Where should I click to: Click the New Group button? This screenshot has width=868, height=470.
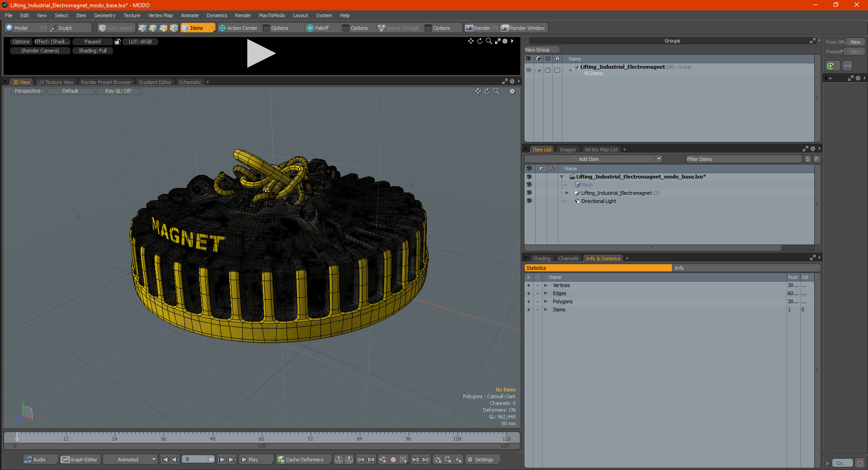coord(542,50)
